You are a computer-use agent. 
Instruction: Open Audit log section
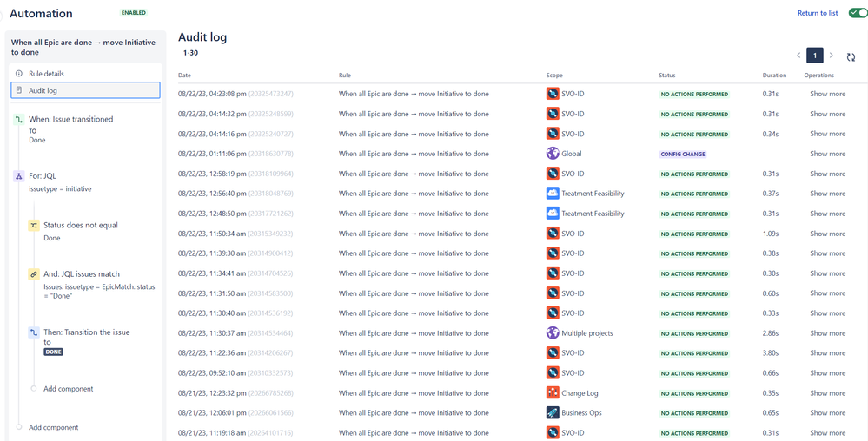(x=86, y=90)
